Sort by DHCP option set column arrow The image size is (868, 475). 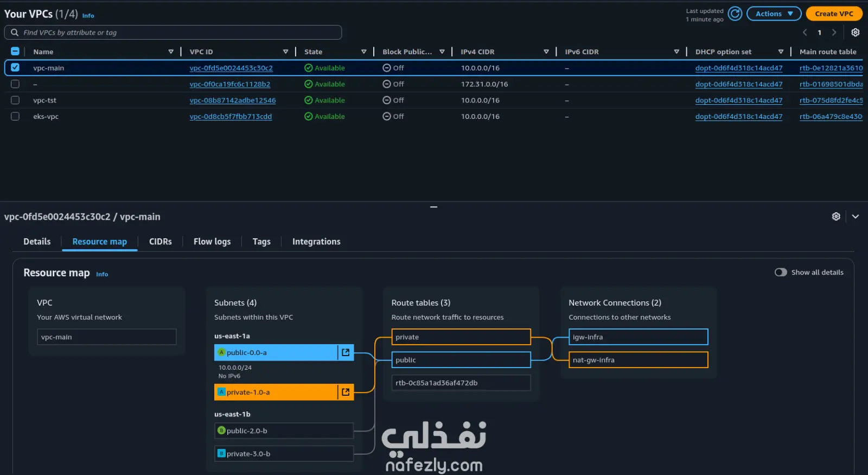[x=781, y=52]
